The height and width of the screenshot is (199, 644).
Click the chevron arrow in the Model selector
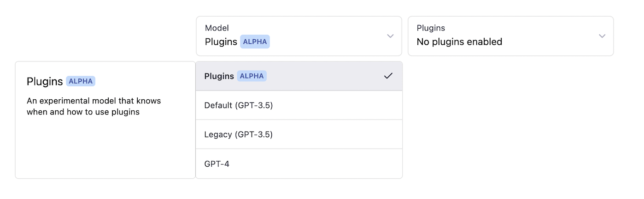(390, 36)
